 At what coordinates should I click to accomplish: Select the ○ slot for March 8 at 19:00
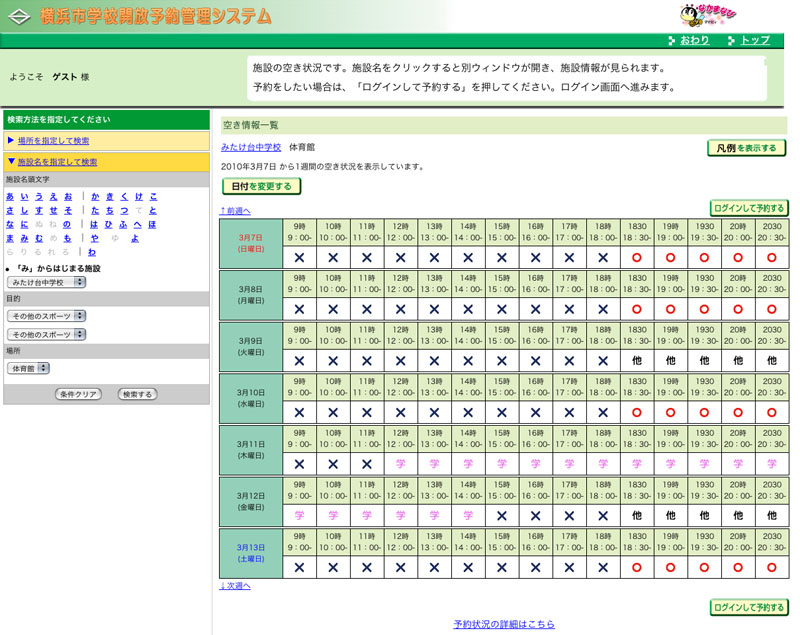[671, 309]
